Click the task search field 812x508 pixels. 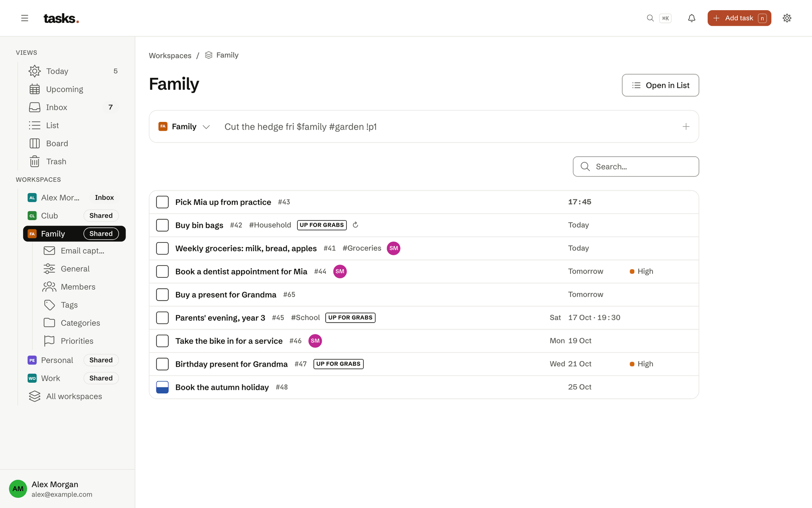pyautogui.click(x=636, y=166)
